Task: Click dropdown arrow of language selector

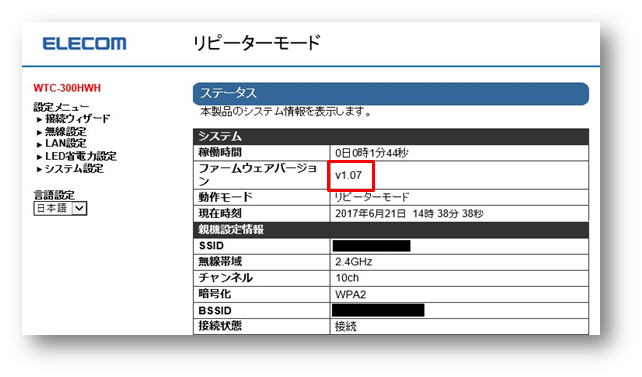Action: pyautogui.click(x=79, y=209)
